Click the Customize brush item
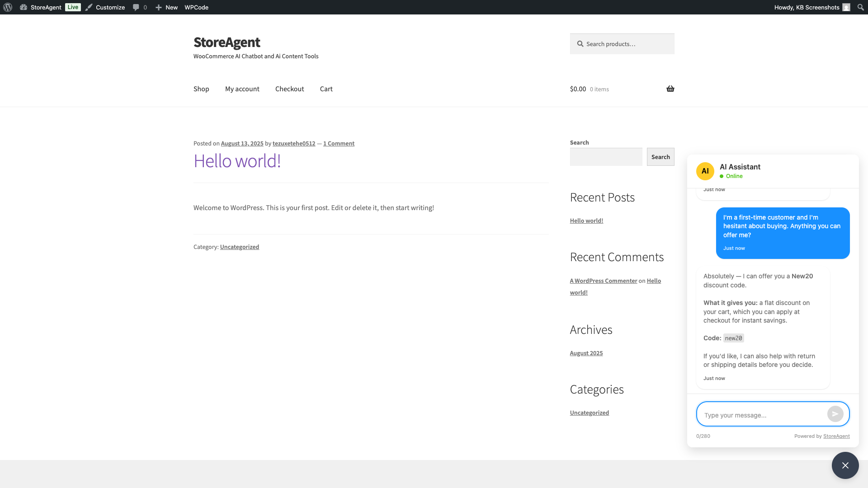This screenshot has width=868, height=488. pyautogui.click(x=105, y=7)
